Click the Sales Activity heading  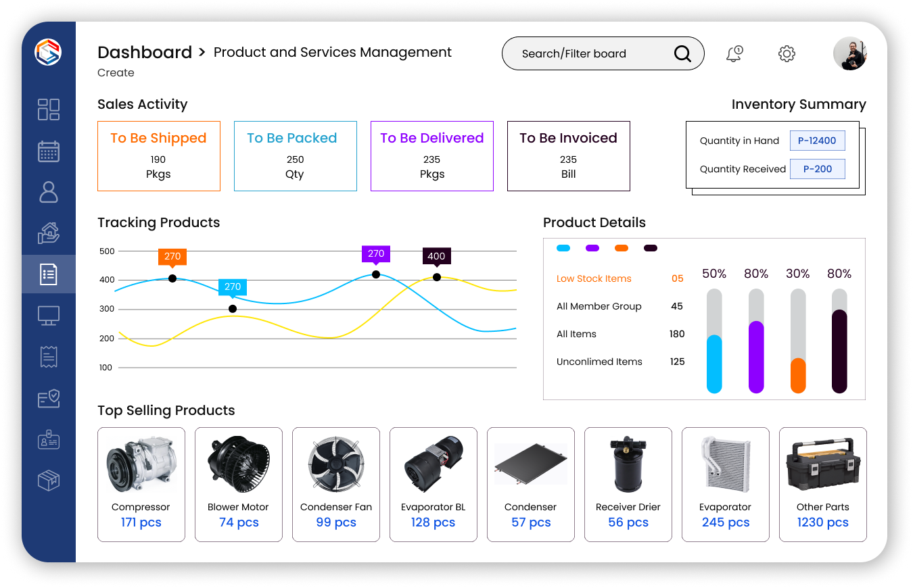[x=143, y=104]
